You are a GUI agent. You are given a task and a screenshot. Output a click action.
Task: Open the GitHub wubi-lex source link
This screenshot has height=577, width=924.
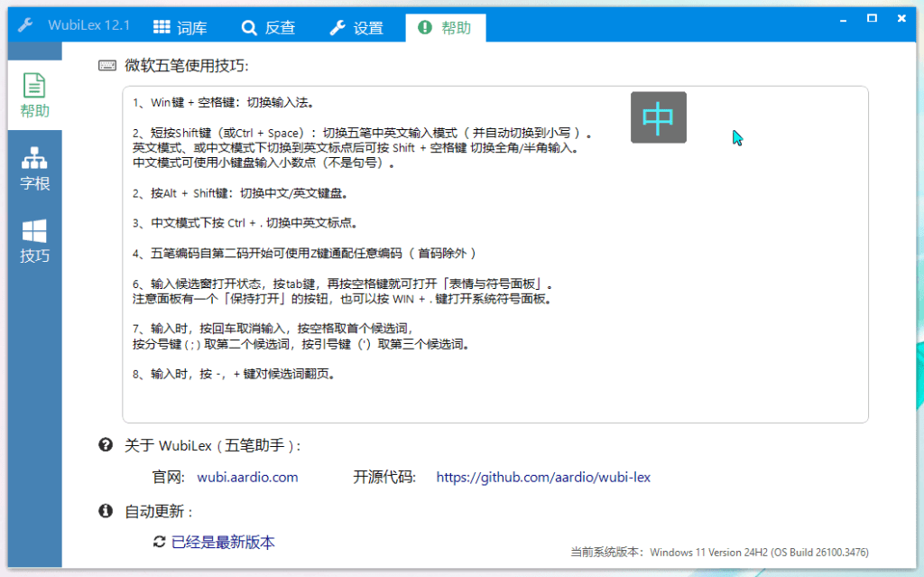[x=543, y=478]
